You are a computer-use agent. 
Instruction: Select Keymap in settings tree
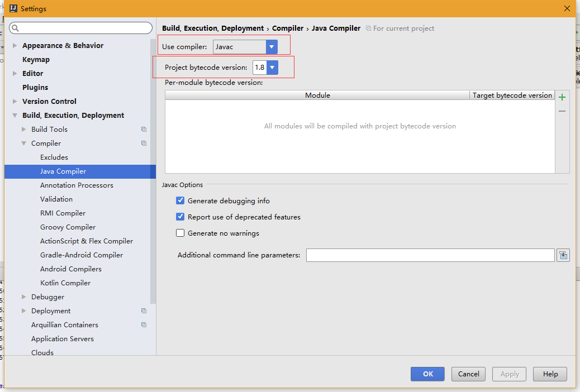36,60
